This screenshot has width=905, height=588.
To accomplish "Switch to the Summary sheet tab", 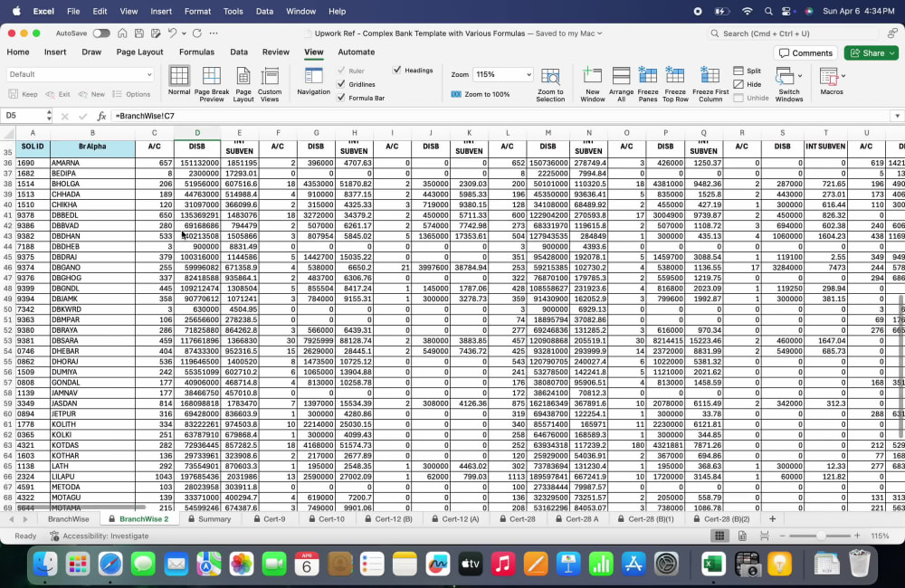I will pyautogui.click(x=210, y=518).
